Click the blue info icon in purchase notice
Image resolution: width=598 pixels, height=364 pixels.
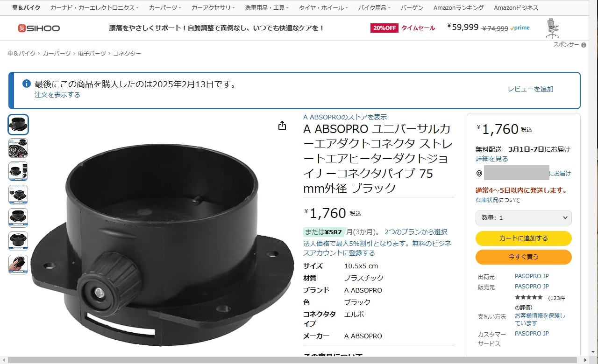(27, 84)
